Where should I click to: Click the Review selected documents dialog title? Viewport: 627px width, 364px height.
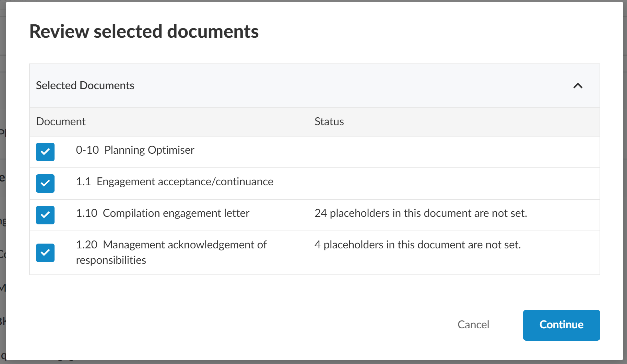click(144, 32)
